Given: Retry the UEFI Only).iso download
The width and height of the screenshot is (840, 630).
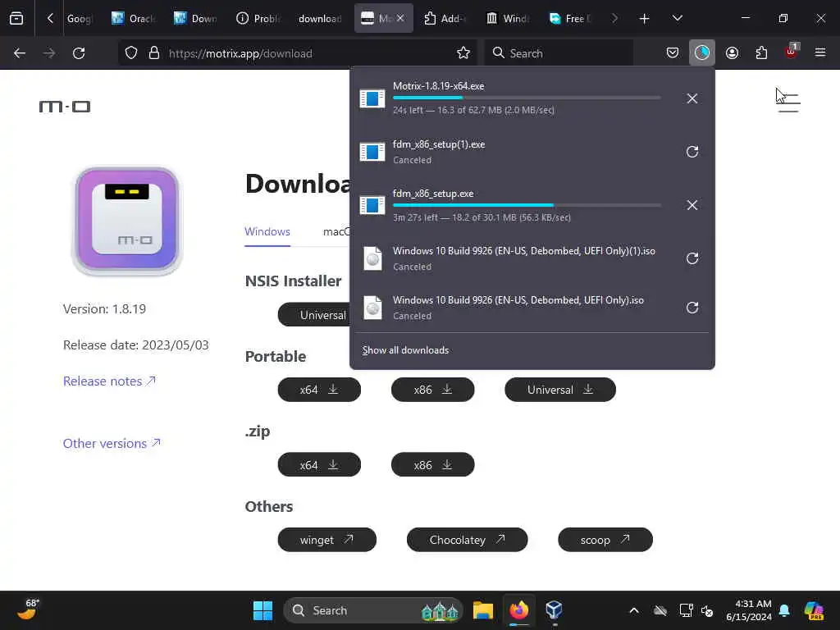Looking at the screenshot, I should (692, 308).
